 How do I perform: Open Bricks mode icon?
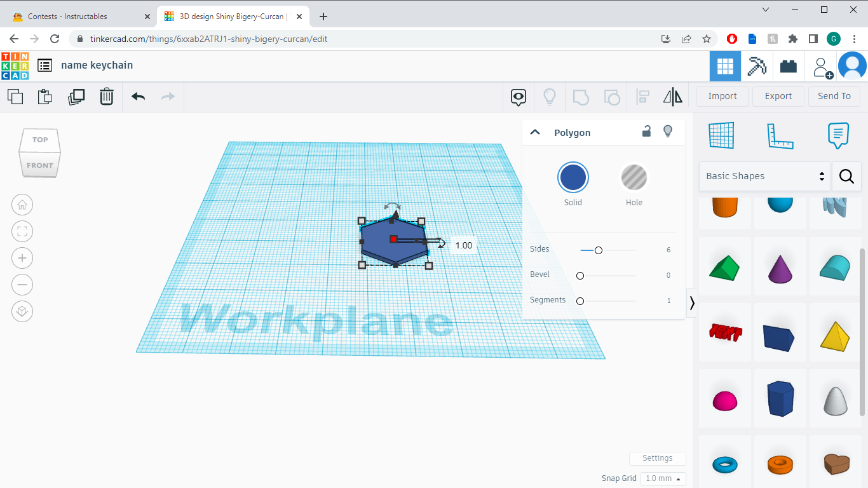789,66
